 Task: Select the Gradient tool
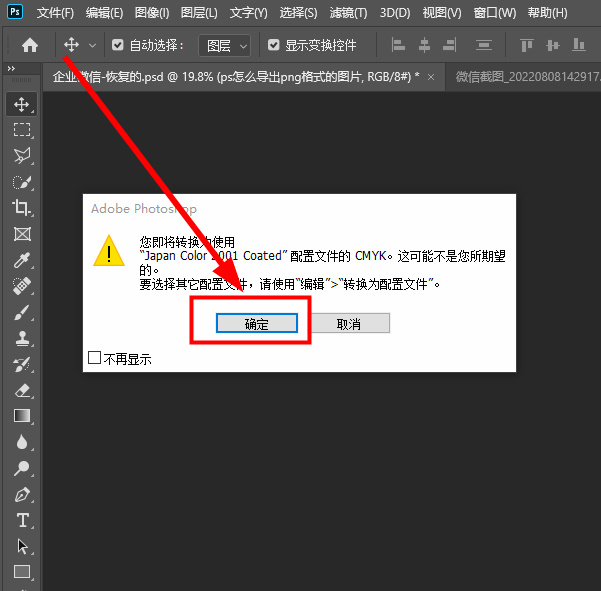pos(22,416)
